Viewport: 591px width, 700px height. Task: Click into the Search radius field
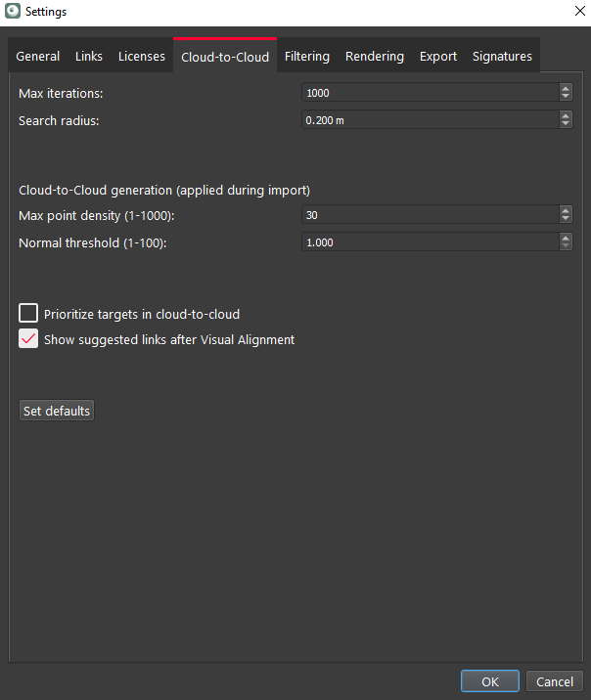(x=429, y=119)
